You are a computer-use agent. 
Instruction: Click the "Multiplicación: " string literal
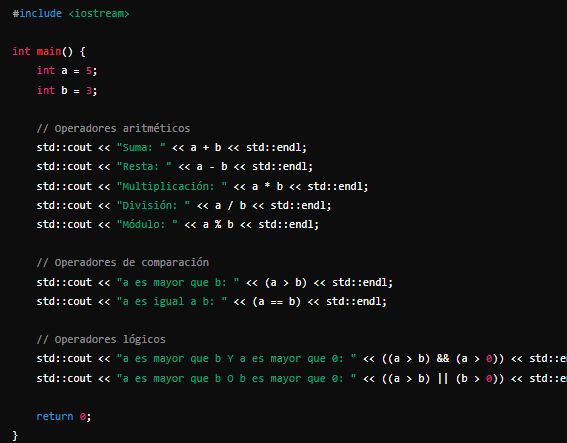172,186
